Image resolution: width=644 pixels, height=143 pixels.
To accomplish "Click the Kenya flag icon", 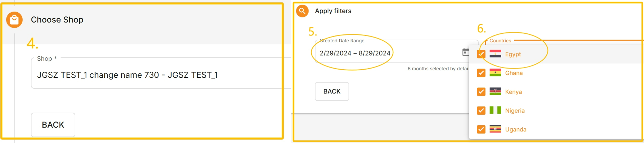I will [495, 91].
